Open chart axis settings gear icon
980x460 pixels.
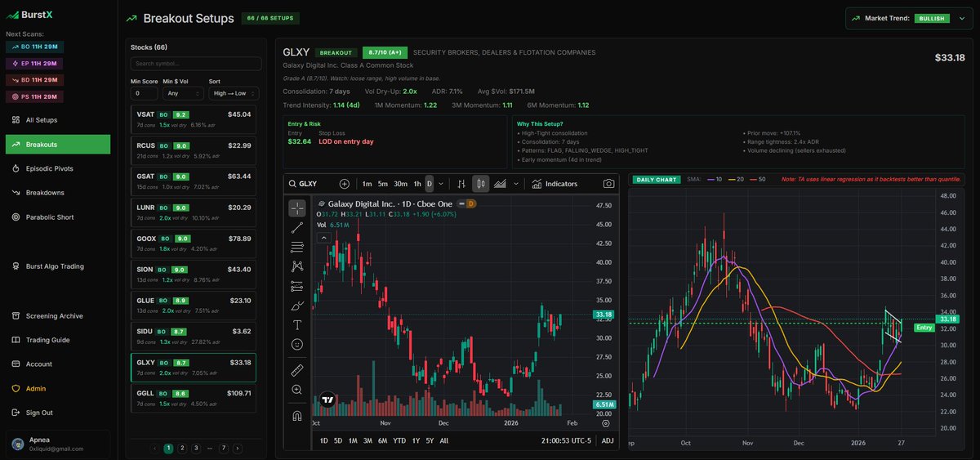pos(605,423)
